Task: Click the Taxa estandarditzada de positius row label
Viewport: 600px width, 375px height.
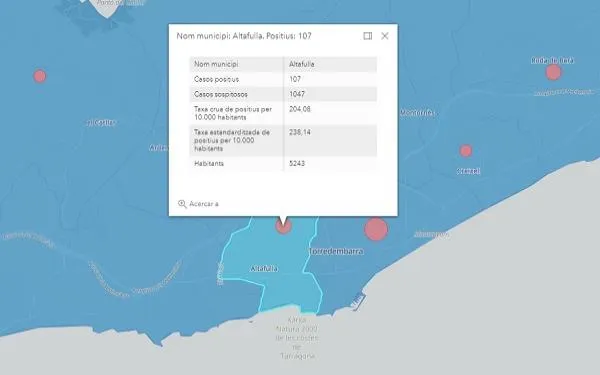Action: pyautogui.click(x=232, y=140)
